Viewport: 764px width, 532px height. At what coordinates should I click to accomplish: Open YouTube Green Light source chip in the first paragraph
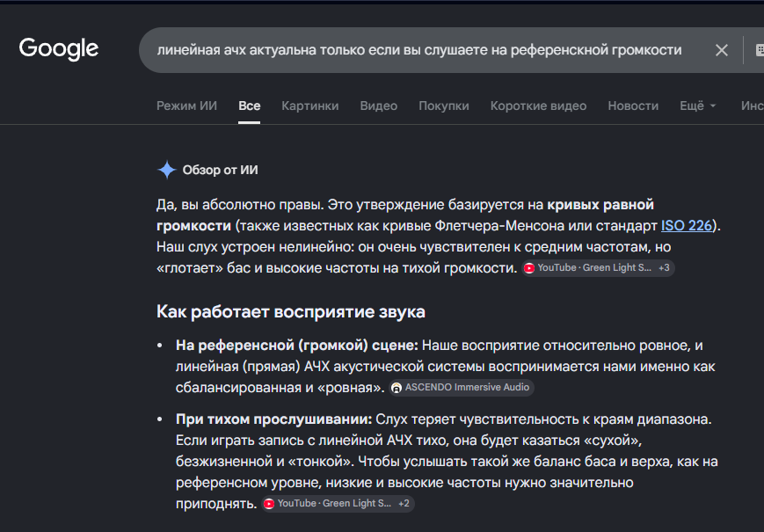pyautogui.click(x=587, y=268)
